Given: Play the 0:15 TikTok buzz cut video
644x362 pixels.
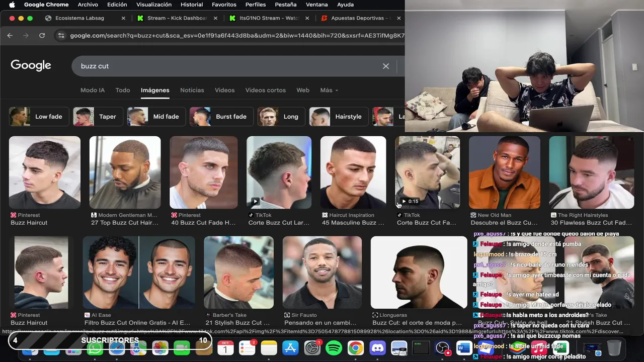Looking at the screenshot, I should 427,172.
